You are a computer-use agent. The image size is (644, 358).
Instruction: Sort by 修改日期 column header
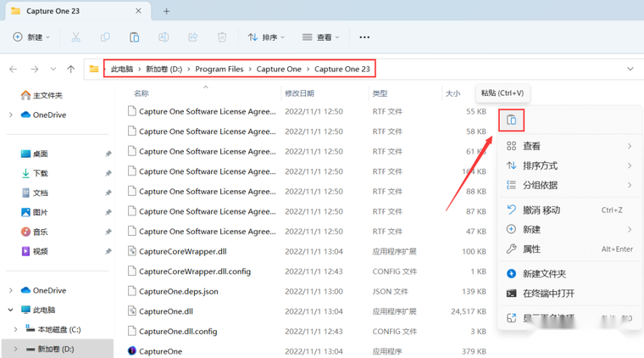[299, 93]
